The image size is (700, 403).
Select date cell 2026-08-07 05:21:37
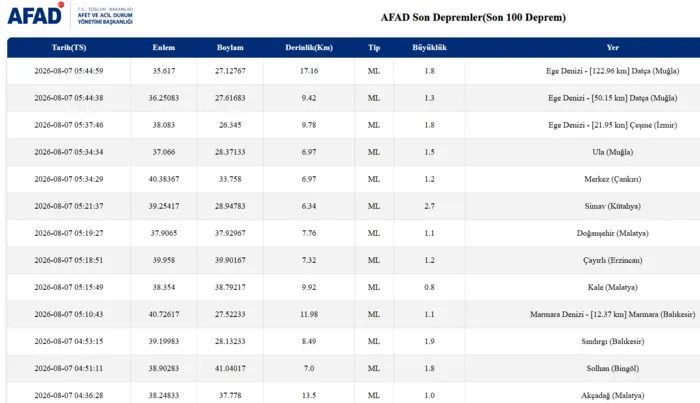69,206
